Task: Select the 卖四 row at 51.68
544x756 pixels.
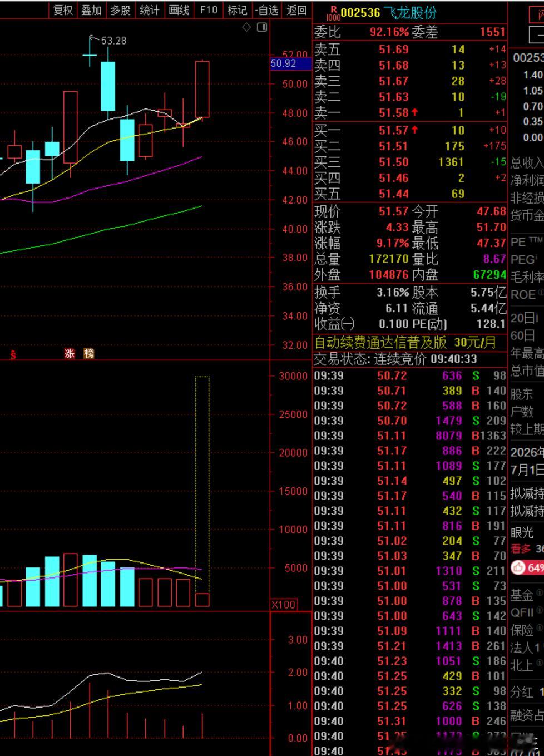Action: tap(411, 65)
